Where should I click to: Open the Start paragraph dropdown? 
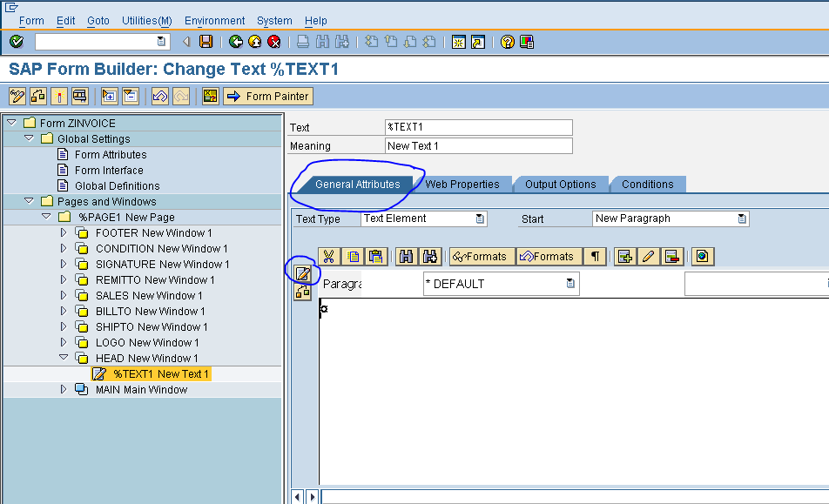tap(742, 218)
